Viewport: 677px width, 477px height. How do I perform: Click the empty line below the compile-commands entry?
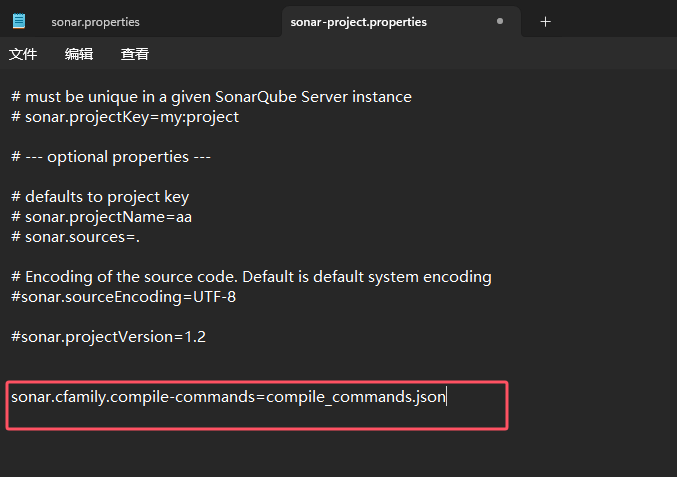pos(257,417)
